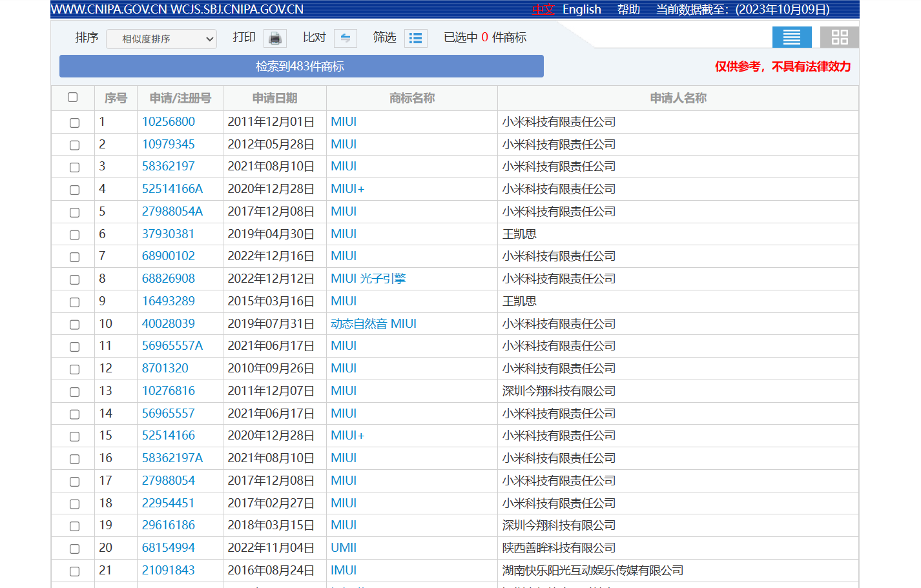Switch language to 中文
Image resolution: width=921 pixels, height=588 pixels.
pos(543,9)
